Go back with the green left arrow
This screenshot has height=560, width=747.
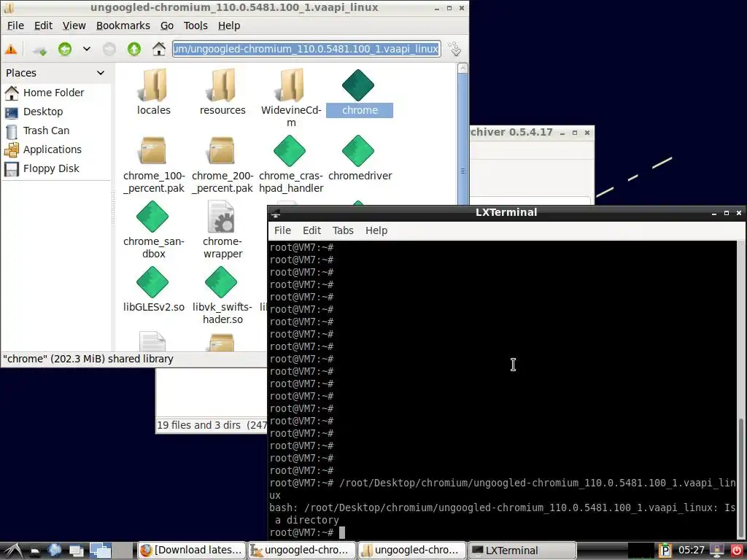tap(65, 49)
